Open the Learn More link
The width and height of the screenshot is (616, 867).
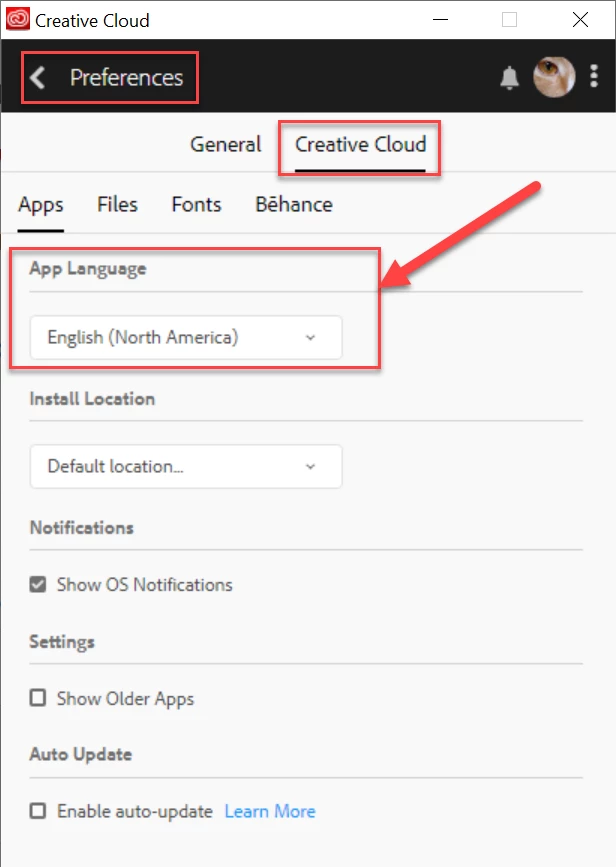pos(270,811)
